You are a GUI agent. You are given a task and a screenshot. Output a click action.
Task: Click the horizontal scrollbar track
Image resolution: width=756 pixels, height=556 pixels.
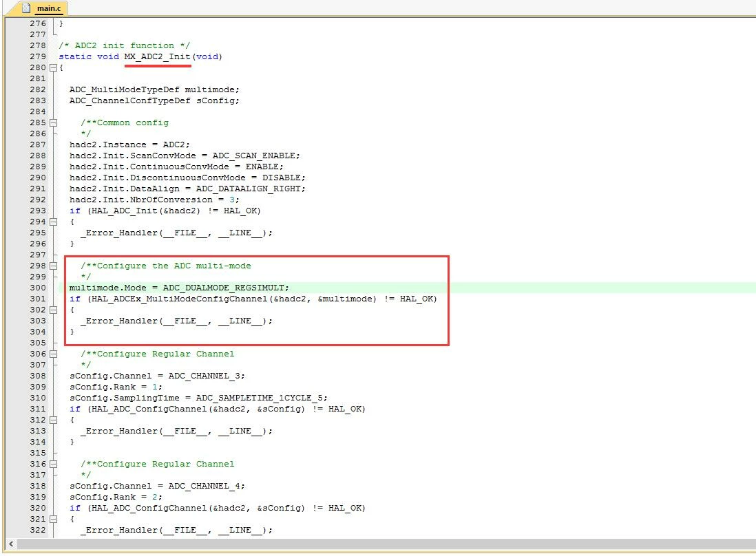[x=386, y=544]
